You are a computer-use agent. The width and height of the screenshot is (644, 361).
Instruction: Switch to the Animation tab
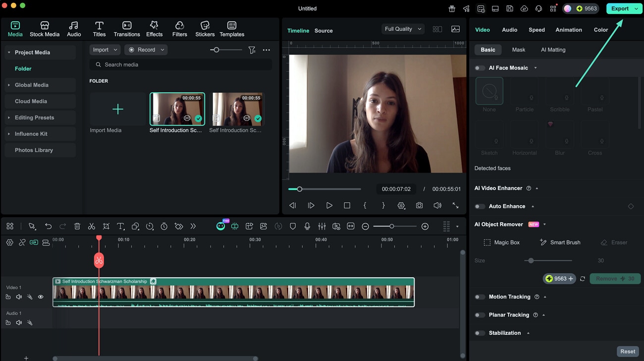tap(568, 30)
